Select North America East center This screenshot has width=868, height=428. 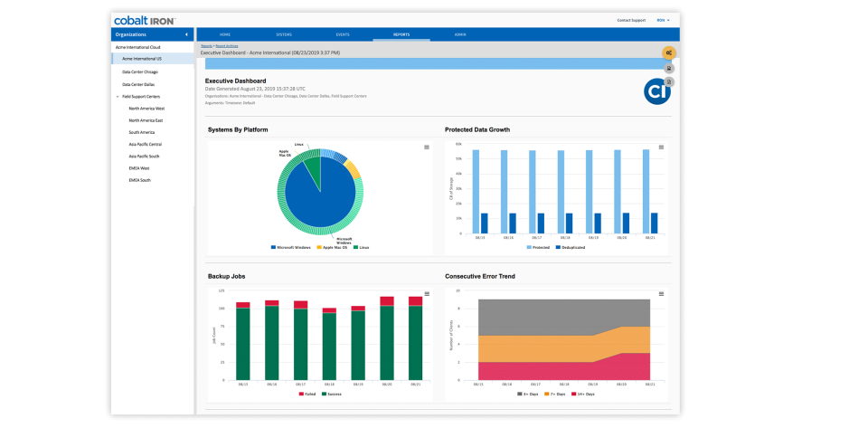pos(146,120)
